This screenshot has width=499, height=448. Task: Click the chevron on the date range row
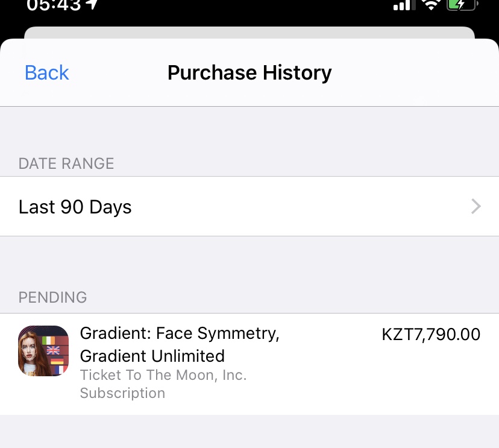pyautogui.click(x=476, y=207)
